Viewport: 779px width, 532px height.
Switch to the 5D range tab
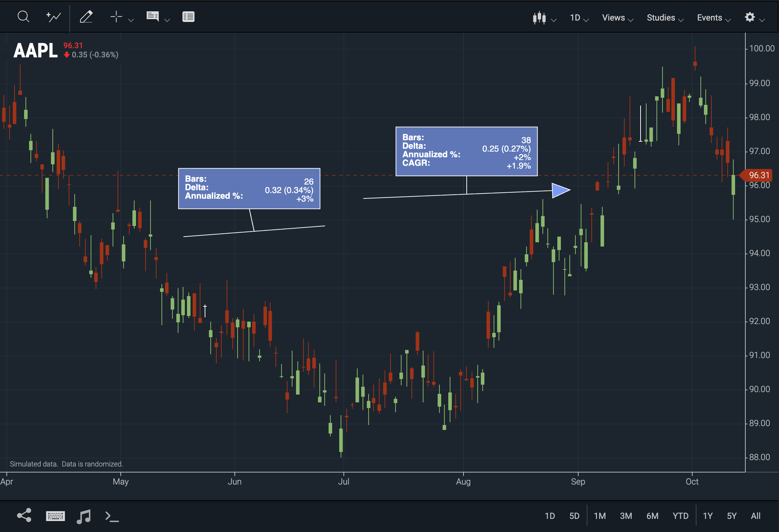[575, 516]
